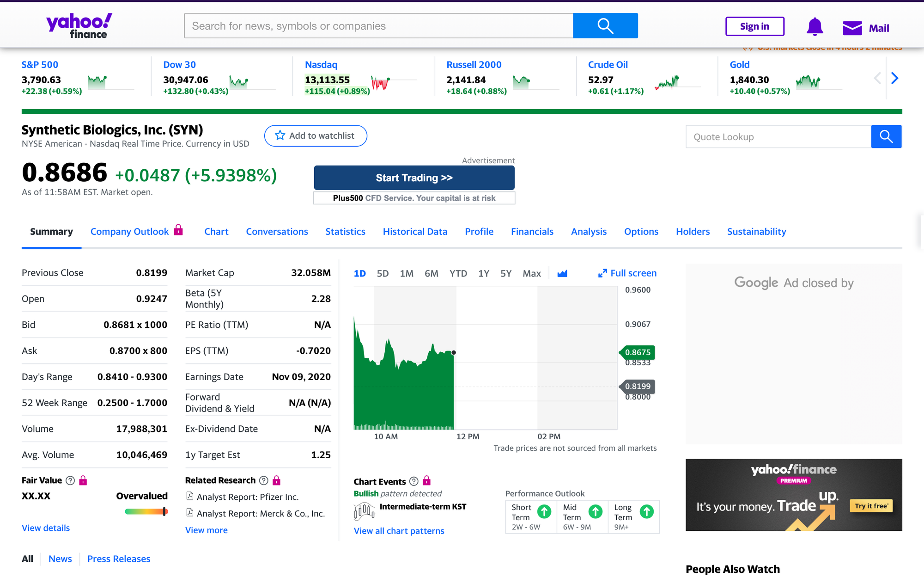Open the Crude Oil quote link
The image size is (924, 578).
[x=608, y=65]
